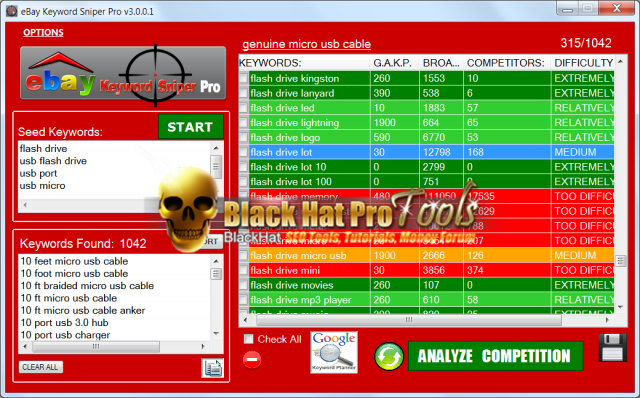Tick the checkbox for flash drive lot
Image resolution: width=640 pixels, height=398 pixels.
[244, 152]
